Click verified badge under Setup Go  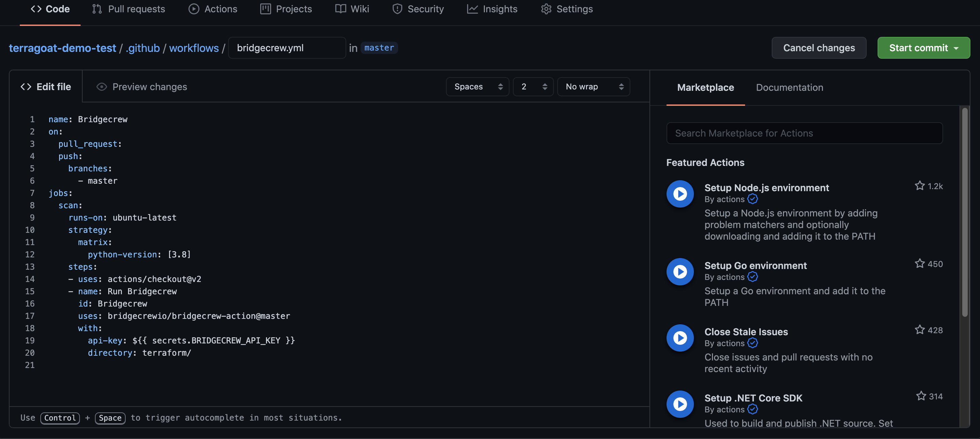pos(752,277)
